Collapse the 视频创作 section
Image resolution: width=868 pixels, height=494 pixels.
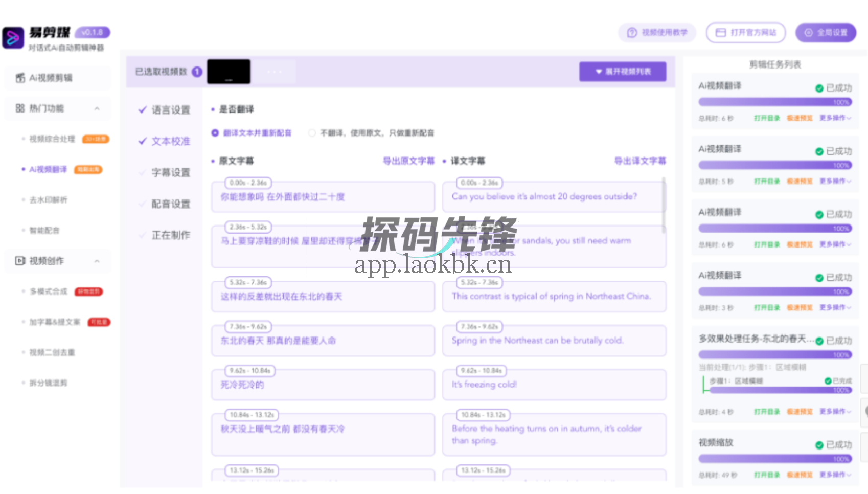tap(98, 261)
